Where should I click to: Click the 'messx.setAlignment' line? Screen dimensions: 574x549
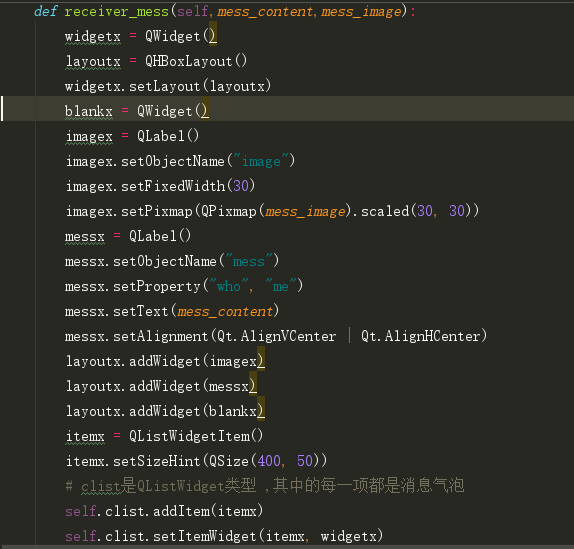pos(276,336)
